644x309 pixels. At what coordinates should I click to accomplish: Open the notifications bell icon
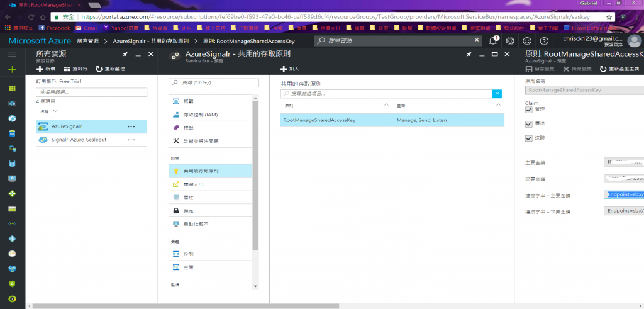493,40
